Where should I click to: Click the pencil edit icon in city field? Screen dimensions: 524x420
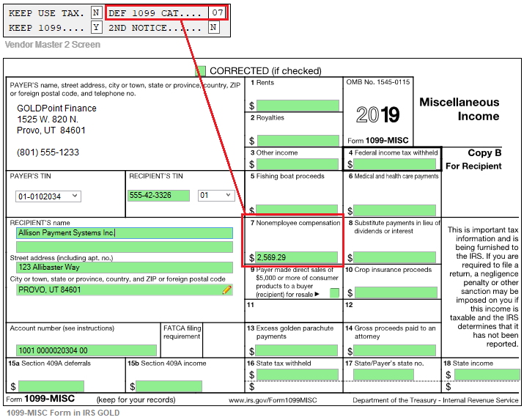[227, 290]
